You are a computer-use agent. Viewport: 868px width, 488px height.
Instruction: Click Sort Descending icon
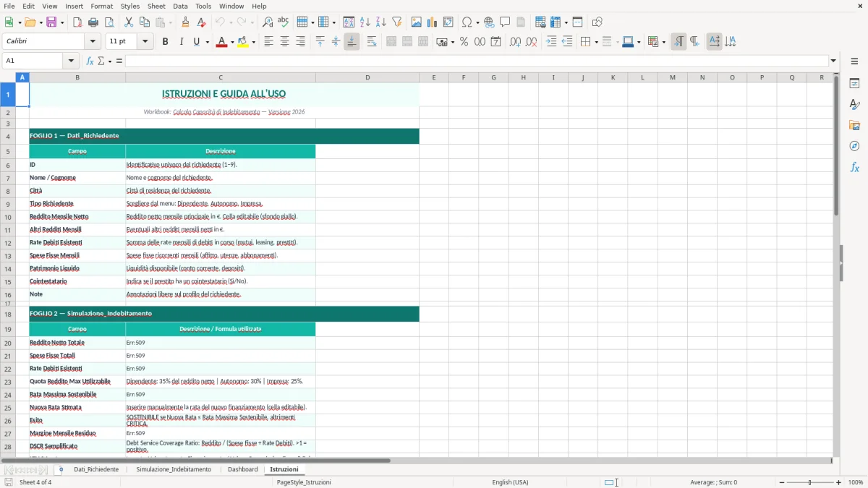[380, 22]
